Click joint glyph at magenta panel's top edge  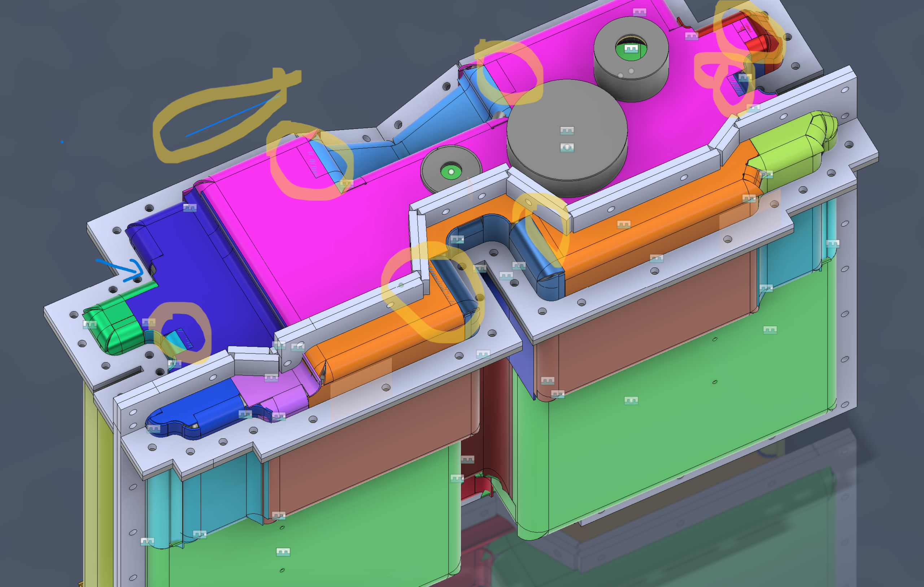639,12
